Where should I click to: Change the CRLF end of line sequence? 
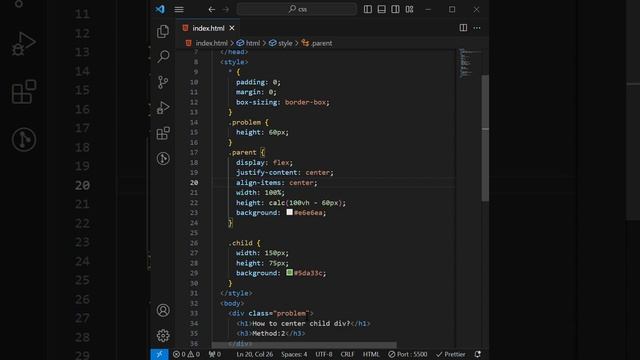[x=347, y=354]
